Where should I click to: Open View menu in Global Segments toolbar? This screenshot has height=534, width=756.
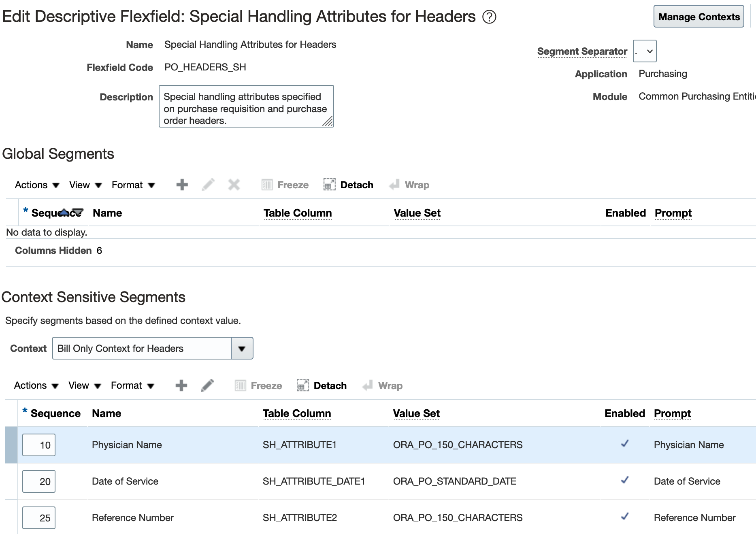pyautogui.click(x=85, y=185)
